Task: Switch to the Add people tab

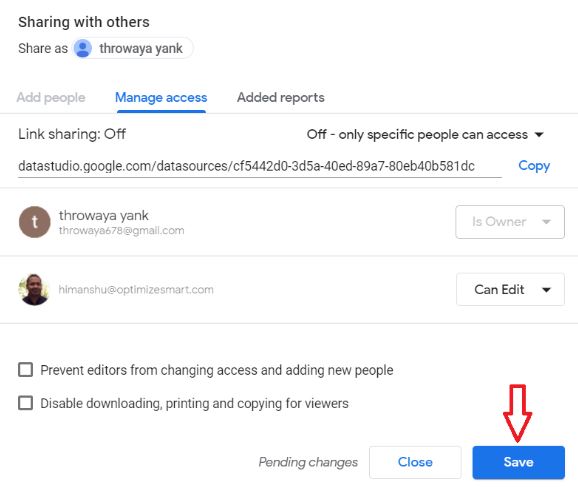Action: pos(51,97)
